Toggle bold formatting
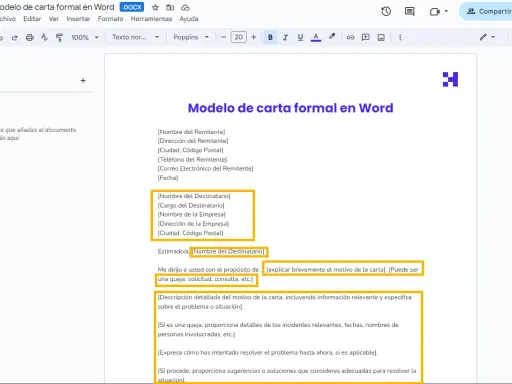Image resolution: width=512 pixels, height=384 pixels. coord(270,37)
